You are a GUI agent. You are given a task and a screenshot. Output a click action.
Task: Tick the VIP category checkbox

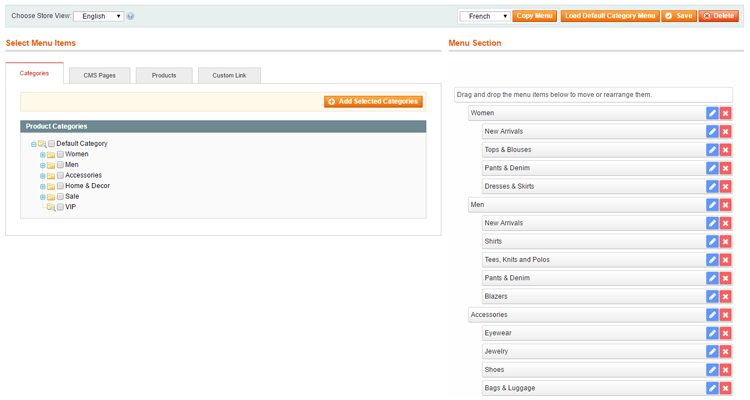point(60,207)
